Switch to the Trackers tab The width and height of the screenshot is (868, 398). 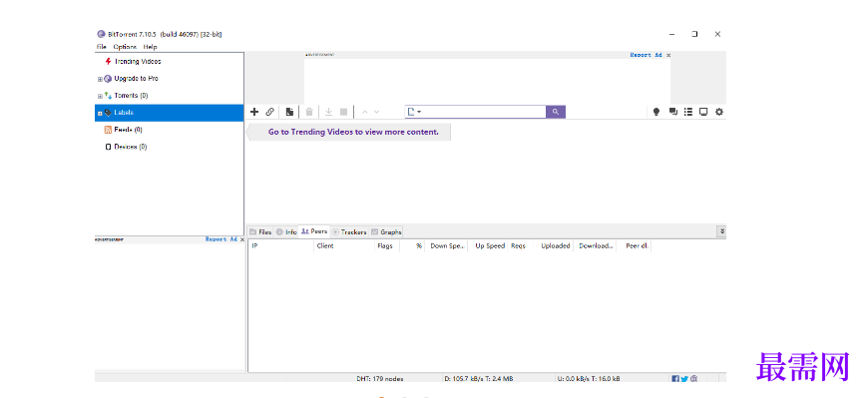coord(349,232)
